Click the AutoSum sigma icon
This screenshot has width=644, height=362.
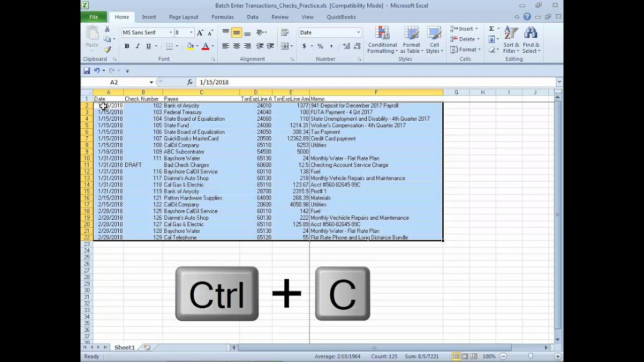click(x=492, y=29)
